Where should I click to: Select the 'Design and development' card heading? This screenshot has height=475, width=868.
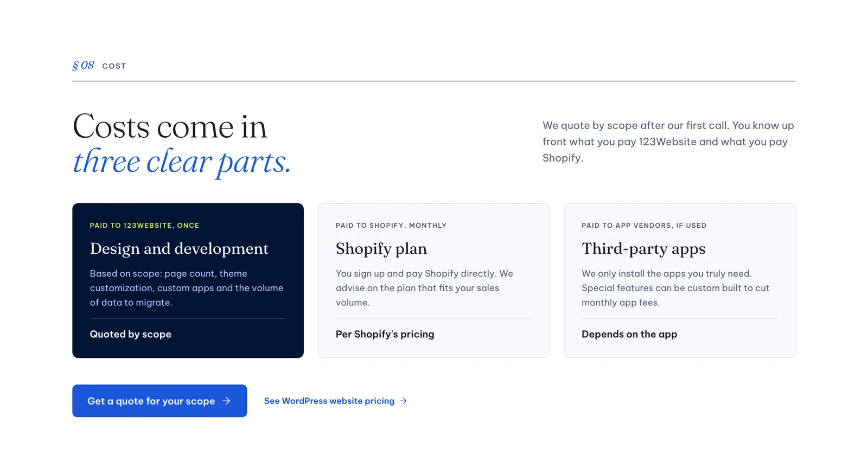pos(179,248)
